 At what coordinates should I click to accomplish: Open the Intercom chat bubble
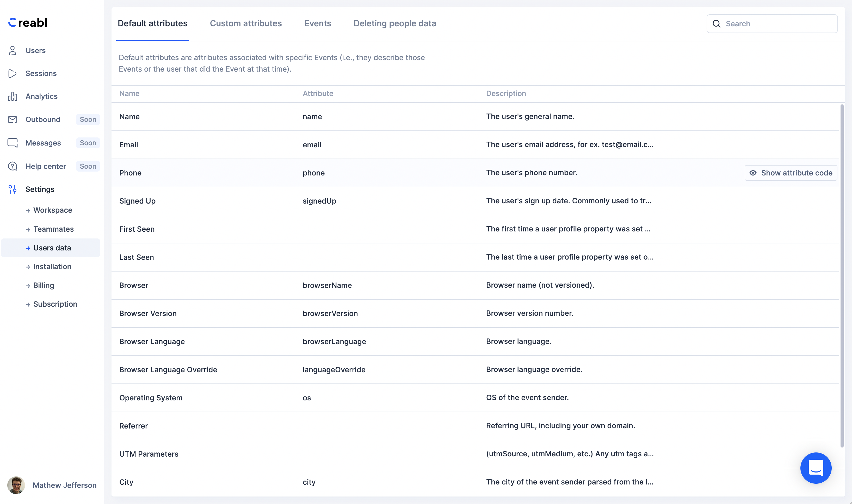point(816,468)
